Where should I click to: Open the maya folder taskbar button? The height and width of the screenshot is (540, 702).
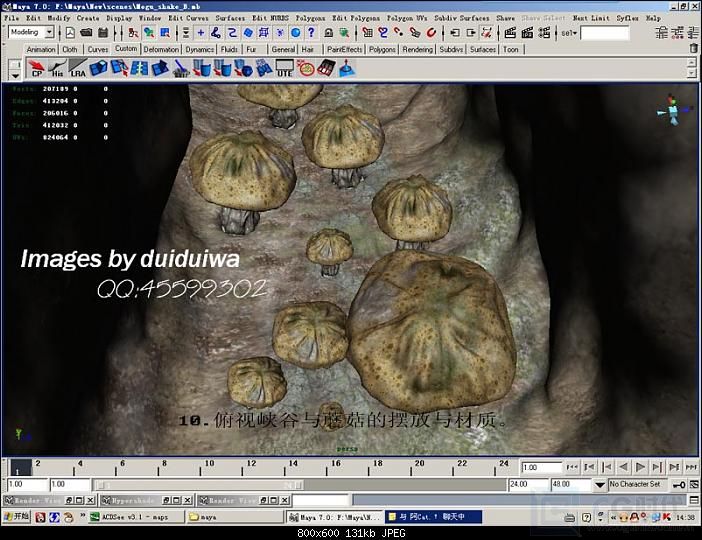pos(235,517)
